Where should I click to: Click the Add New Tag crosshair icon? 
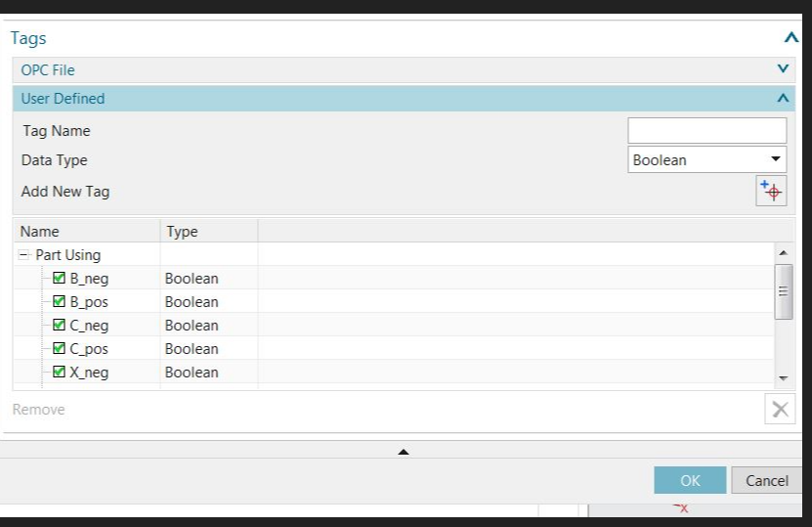click(x=771, y=192)
